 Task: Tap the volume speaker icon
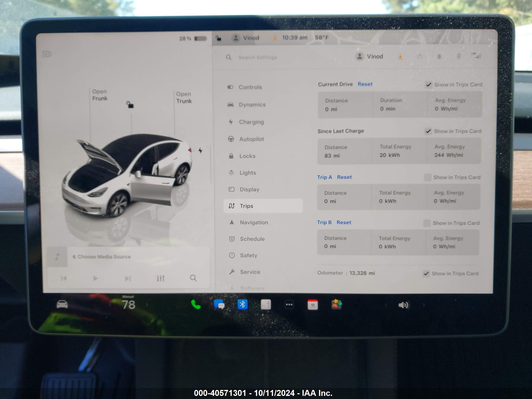coord(404,305)
